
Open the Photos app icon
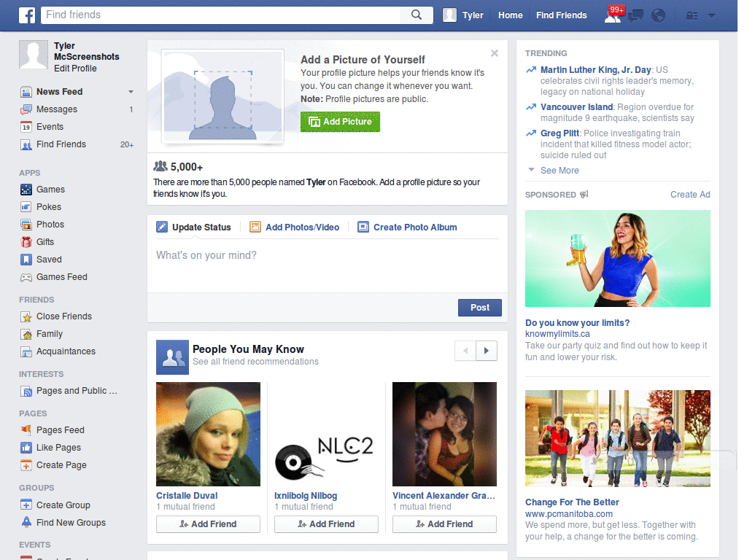click(26, 225)
